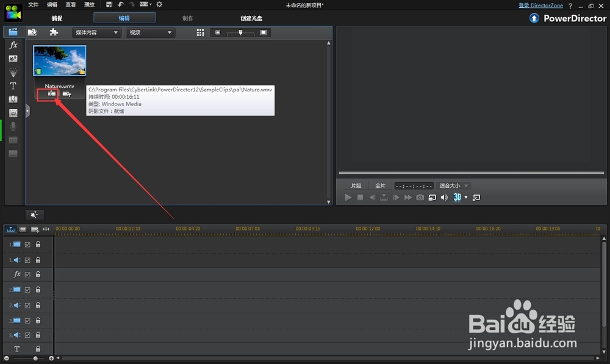Open the Voice-Over microphone room
This screenshot has height=364, width=610.
tap(13, 126)
